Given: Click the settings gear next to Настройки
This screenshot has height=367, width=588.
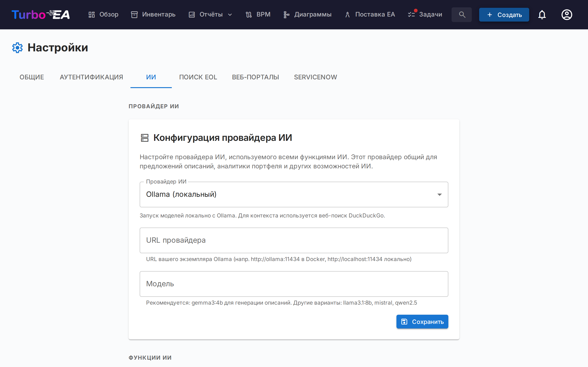Looking at the screenshot, I should point(17,47).
